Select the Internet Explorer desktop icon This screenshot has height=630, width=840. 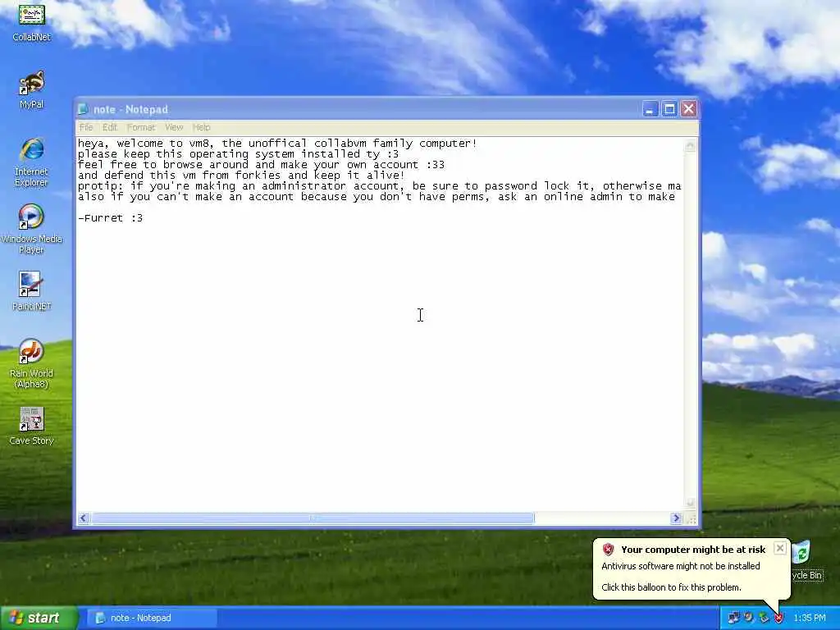(x=31, y=162)
